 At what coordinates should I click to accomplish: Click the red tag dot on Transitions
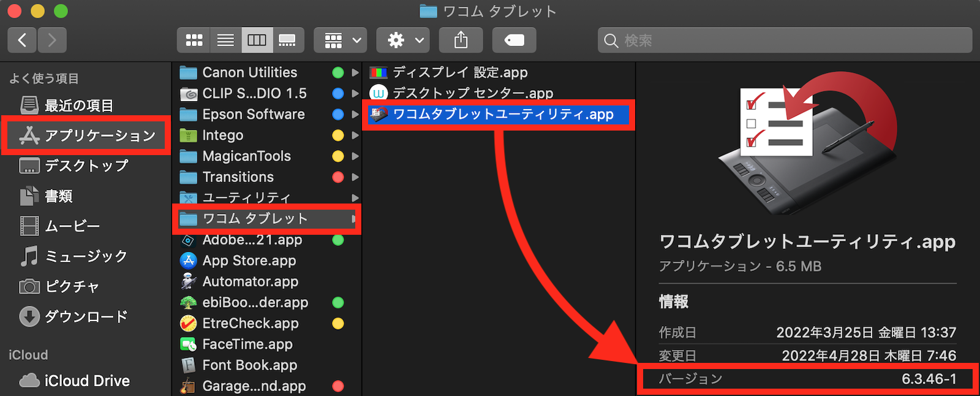click(x=337, y=177)
